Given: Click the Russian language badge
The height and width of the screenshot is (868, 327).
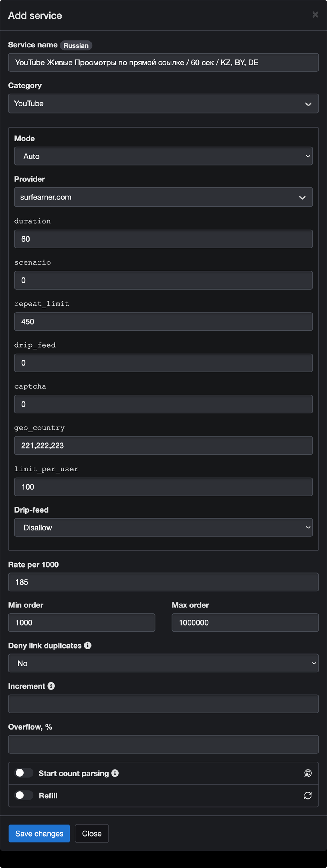Looking at the screenshot, I should tap(76, 45).
